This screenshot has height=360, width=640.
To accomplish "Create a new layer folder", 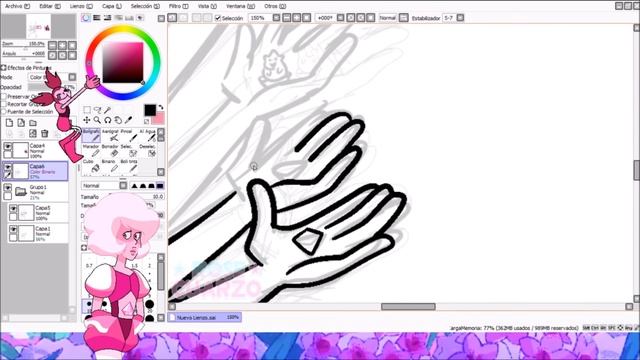I will [x=33, y=122].
